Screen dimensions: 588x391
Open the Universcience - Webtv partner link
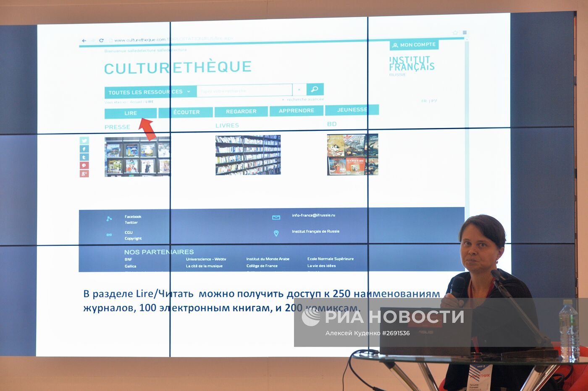tap(206, 259)
